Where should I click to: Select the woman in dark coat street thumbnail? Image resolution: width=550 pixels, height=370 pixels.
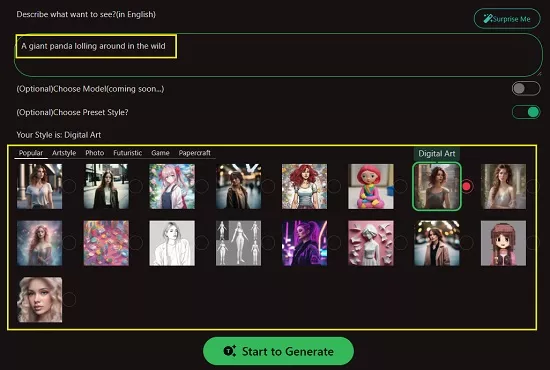pyautogui.click(x=106, y=186)
